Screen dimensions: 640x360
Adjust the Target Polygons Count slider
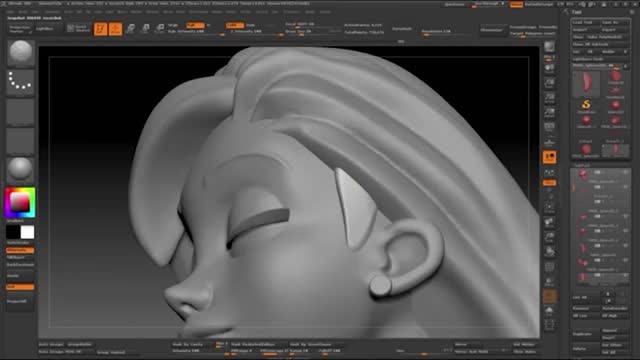pyautogui.click(x=533, y=34)
